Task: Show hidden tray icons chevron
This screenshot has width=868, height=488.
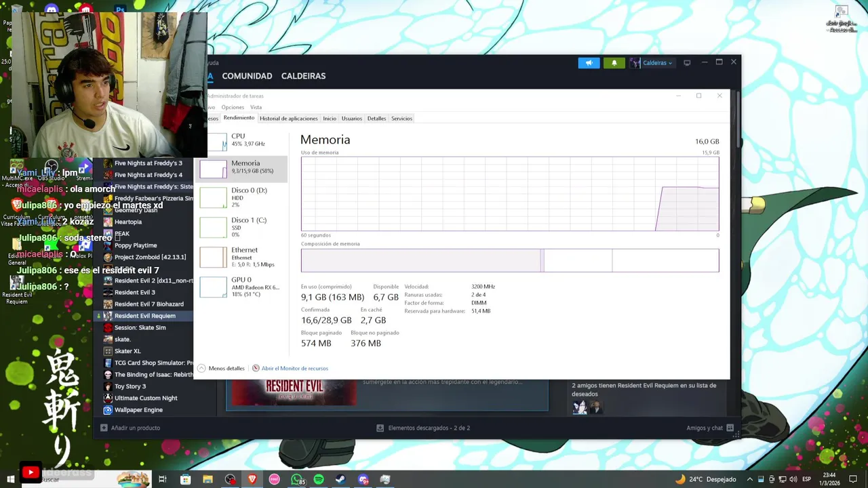Action: pyautogui.click(x=749, y=479)
